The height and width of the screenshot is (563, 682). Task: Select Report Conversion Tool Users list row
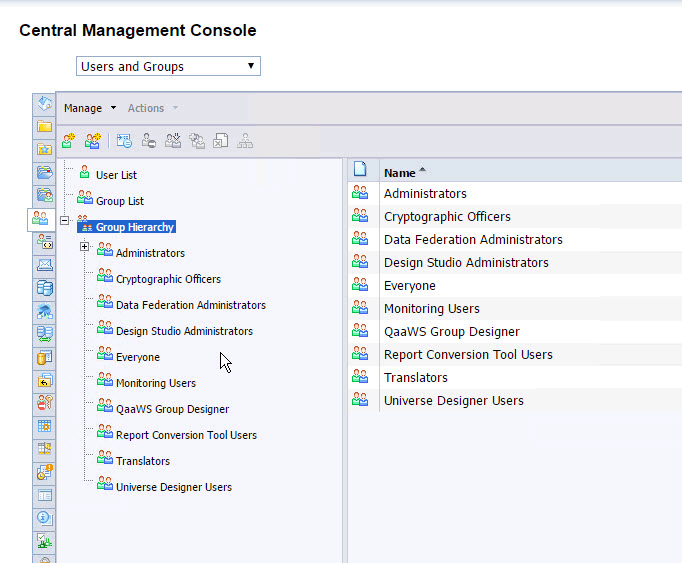coord(515,354)
